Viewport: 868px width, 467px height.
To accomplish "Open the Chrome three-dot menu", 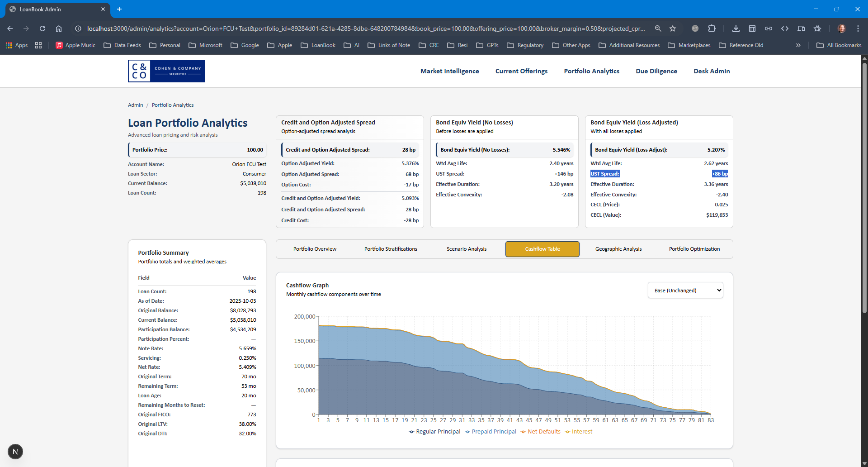I will point(859,28).
